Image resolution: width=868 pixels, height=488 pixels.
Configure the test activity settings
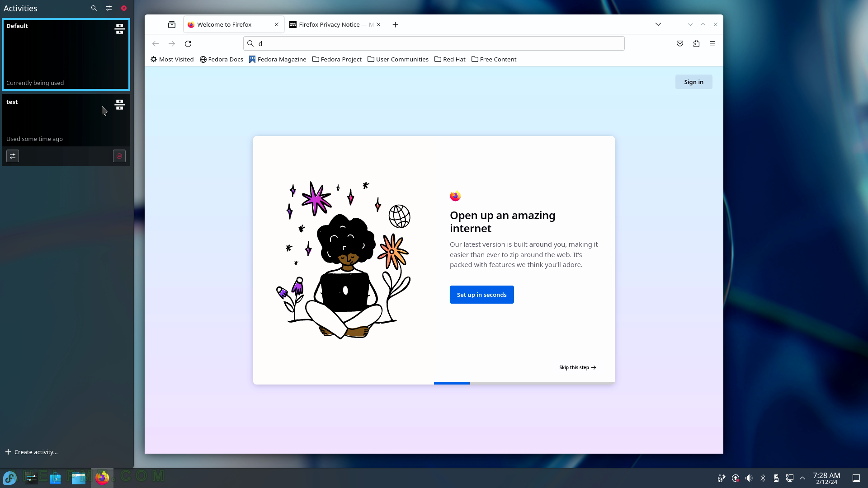click(x=13, y=156)
